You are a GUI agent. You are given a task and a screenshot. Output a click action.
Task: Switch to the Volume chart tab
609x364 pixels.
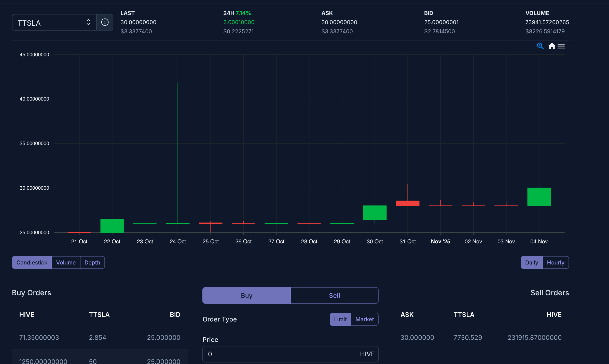66,262
